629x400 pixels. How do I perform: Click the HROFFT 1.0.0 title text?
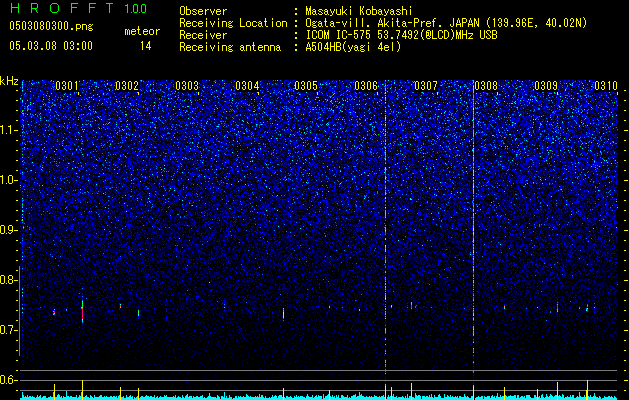click(x=78, y=8)
